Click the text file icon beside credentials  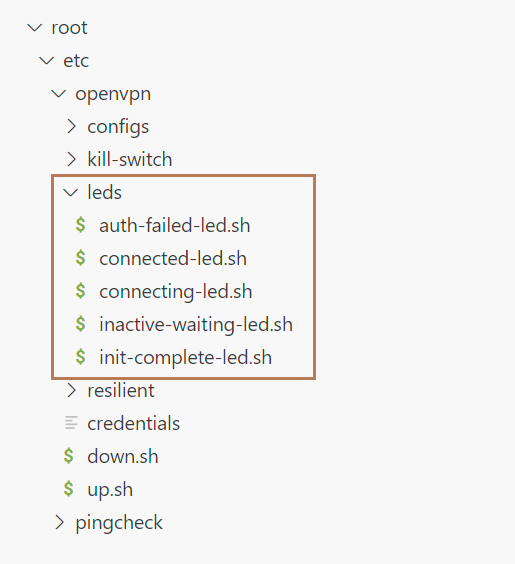(x=71, y=423)
